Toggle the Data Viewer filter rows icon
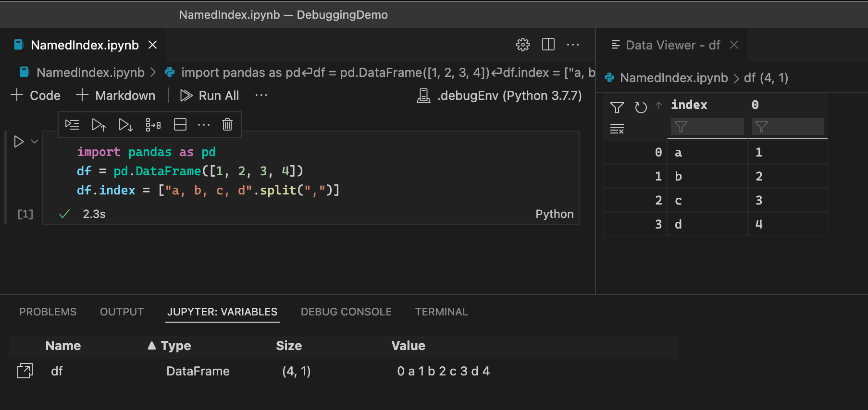Image resolution: width=868 pixels, height=410 pixels. (x=617, y=107)
